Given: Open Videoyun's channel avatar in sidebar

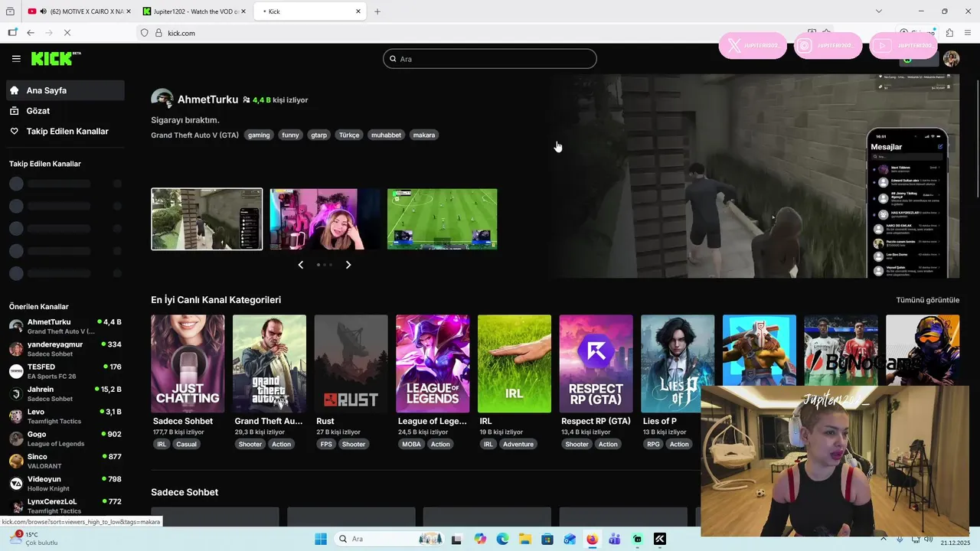Looking at the screenshot, I should [16, 484].
